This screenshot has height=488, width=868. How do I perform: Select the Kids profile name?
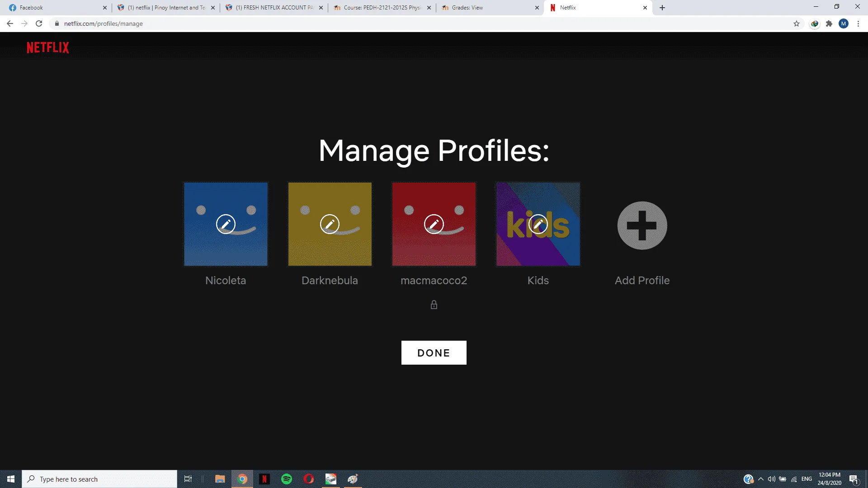click(x=538, y=280)
